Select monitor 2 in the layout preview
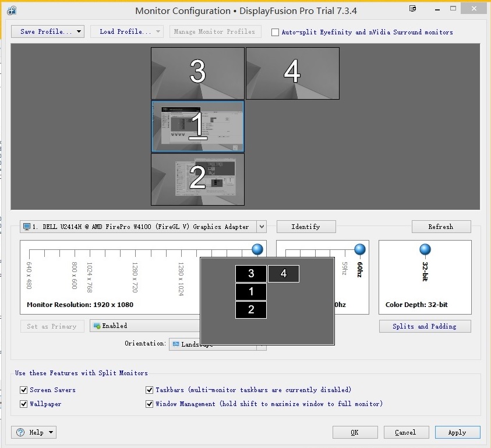The height and width of the screenshot is (448, 491). [197, 179]
